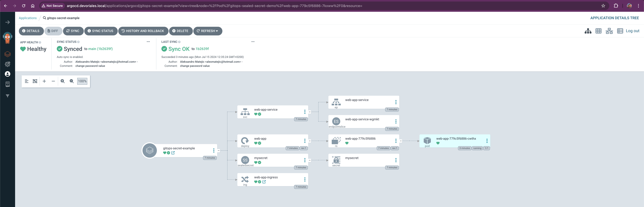Click 'rev:1' tag on web-app deploy
The image size is (644, 207).
coord(304,148)
